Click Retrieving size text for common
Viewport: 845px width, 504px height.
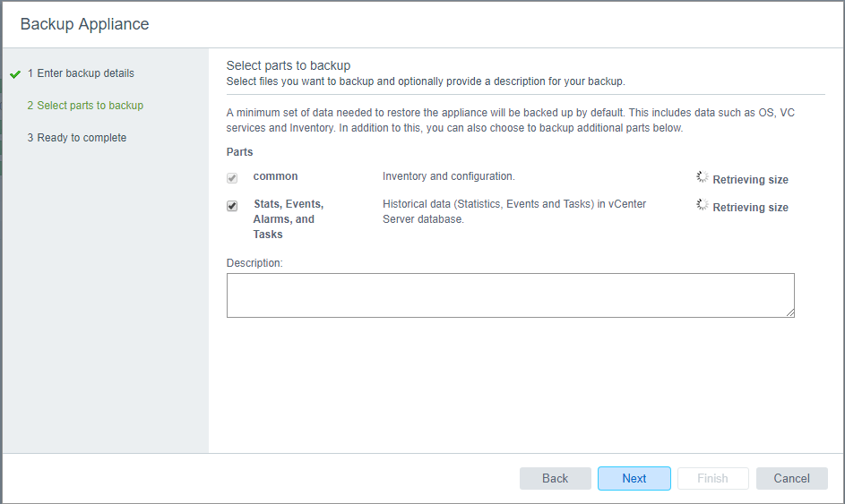pyautogui.click(x=750, y=180)
